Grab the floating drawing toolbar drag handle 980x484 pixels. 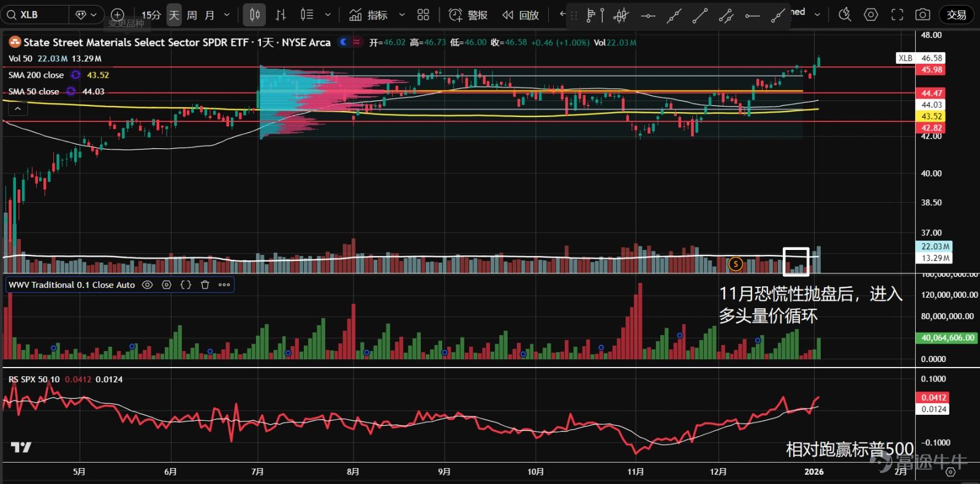(x=574, y=15)
